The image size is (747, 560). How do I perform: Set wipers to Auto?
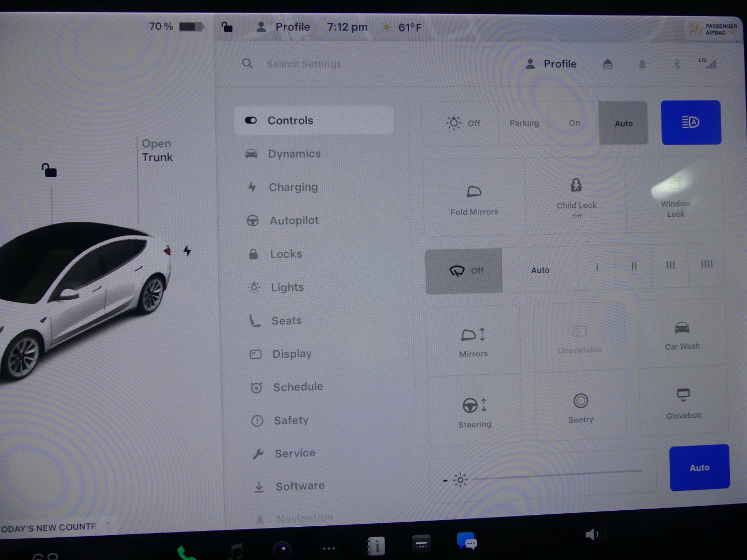tap(540, 270)
